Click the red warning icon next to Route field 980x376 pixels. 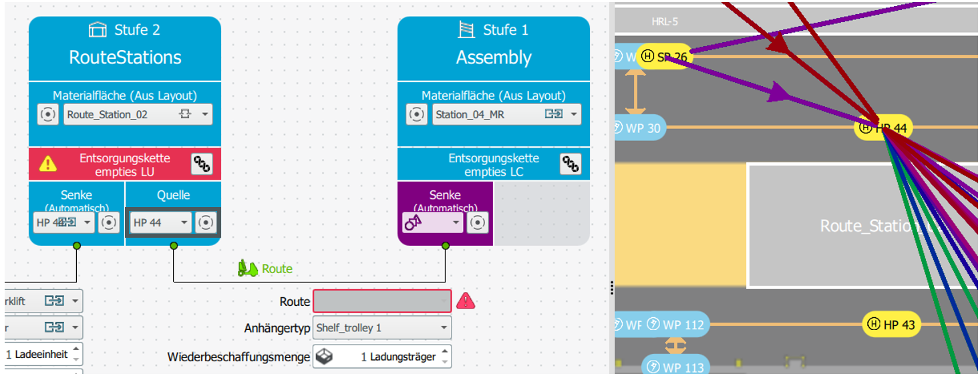pos(466,301)
